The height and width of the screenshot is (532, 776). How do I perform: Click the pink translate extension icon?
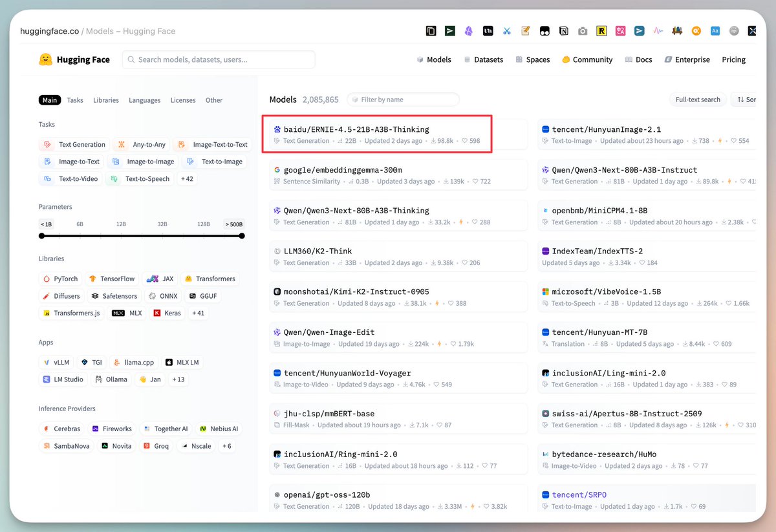tap(620, 30)
